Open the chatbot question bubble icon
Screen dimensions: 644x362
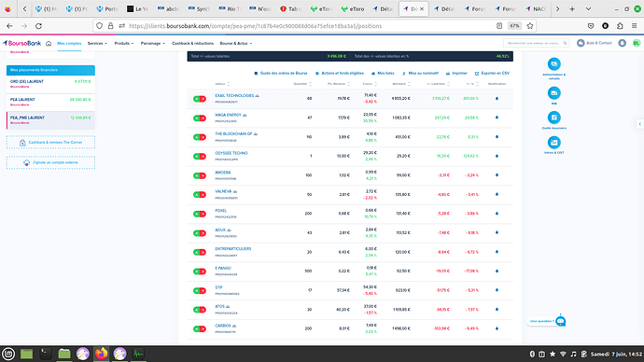pyautogui.click(x=560, y=321)
